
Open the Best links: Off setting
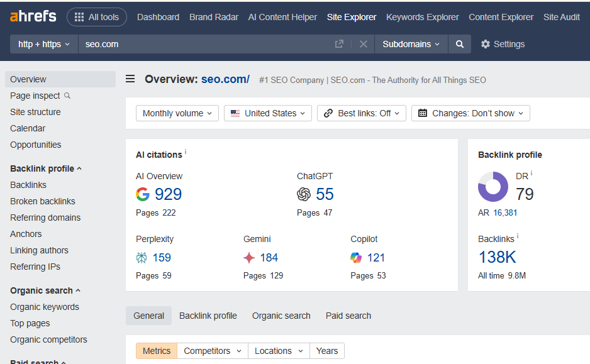pos(362,113)
